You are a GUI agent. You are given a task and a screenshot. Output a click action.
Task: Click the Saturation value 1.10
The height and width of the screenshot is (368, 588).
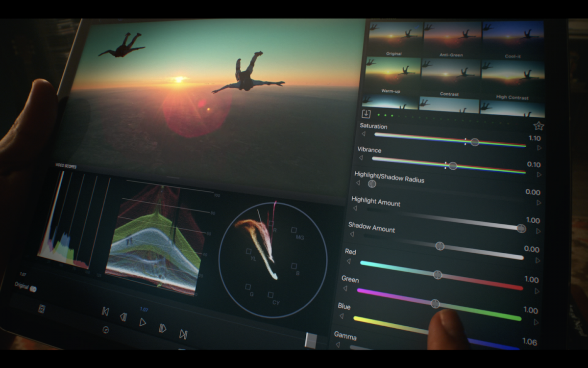[535, 138]
